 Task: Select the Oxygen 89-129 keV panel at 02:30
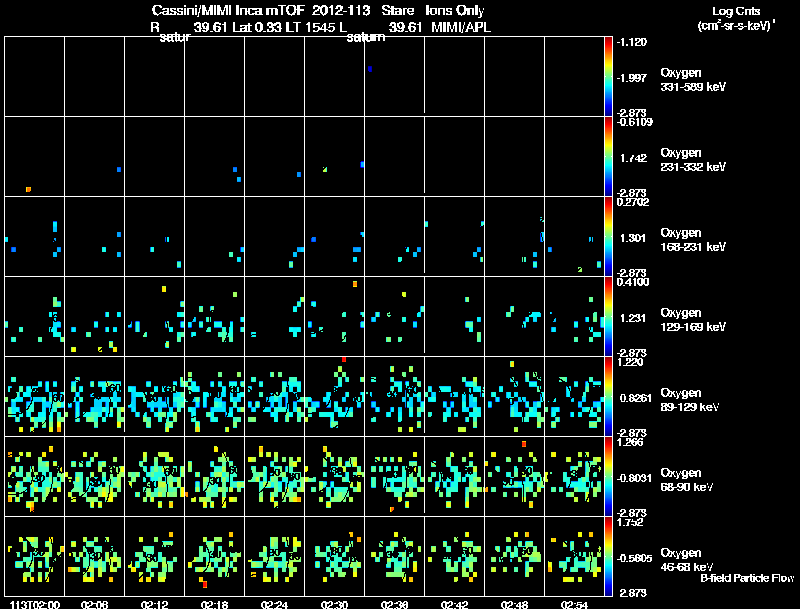[335, 397]
